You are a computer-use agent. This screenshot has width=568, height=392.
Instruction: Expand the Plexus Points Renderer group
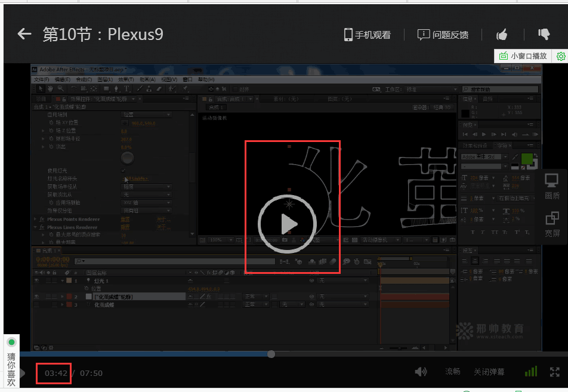[x=35, y=220]
